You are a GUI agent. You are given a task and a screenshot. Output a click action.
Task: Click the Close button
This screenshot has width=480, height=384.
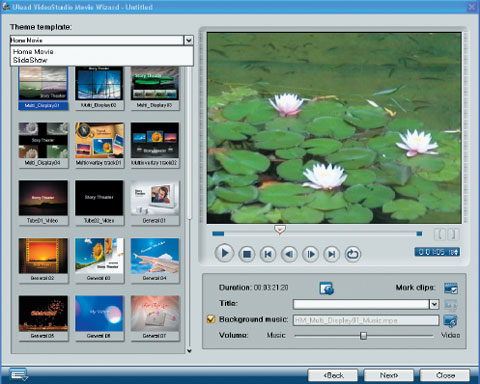445,375
